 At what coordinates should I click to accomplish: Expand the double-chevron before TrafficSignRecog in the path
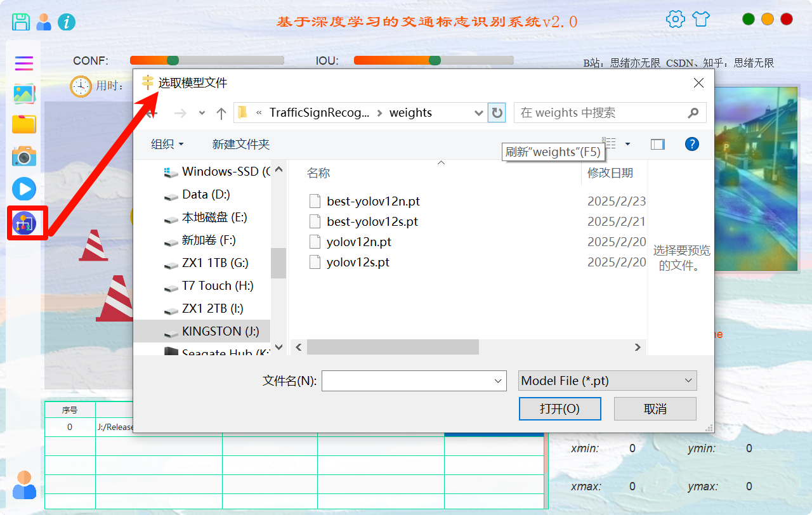click(x=259, y=113)
